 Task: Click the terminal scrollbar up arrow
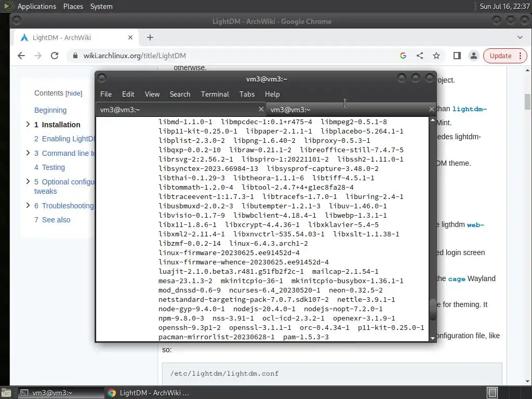click(433, 120)
